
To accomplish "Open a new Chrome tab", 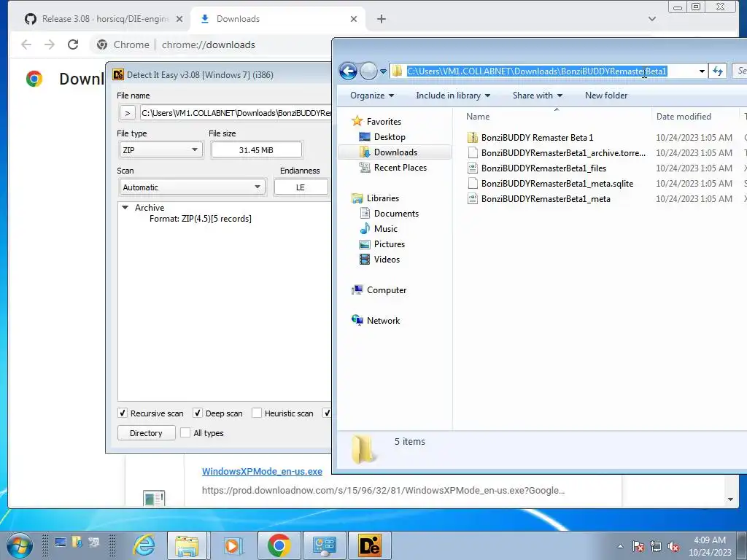I will coord(382,19).
